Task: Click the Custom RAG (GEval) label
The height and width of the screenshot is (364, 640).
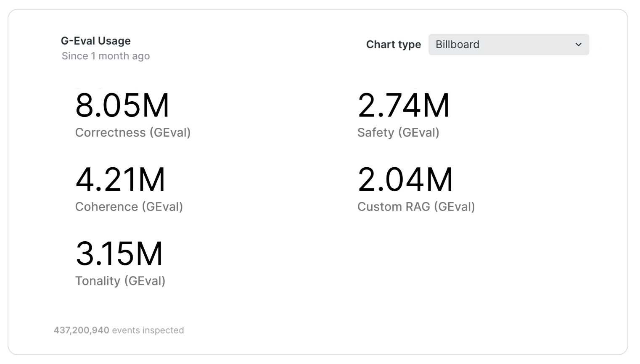Action: pos(416,206)
